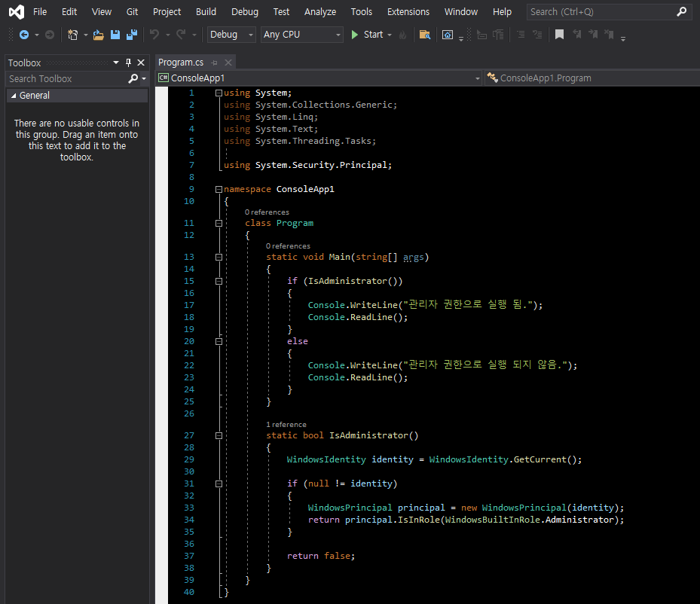The image size is (700, 604).
Task: Save the current file with Save icon
Action: [x=115, y=35]
